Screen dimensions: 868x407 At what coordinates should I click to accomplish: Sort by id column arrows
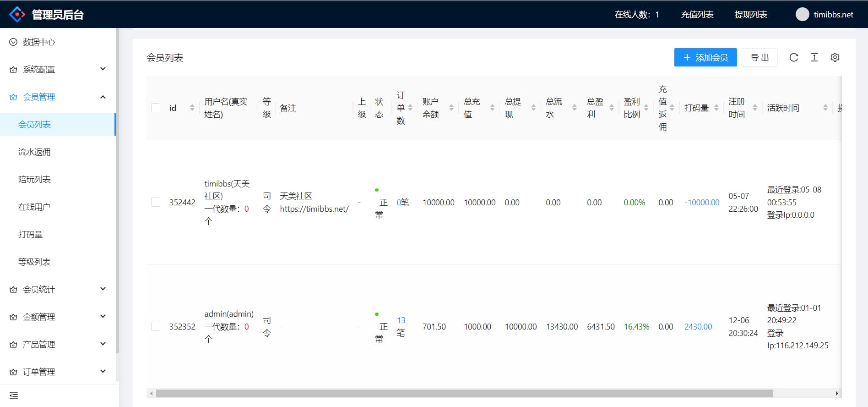(192, 108)
